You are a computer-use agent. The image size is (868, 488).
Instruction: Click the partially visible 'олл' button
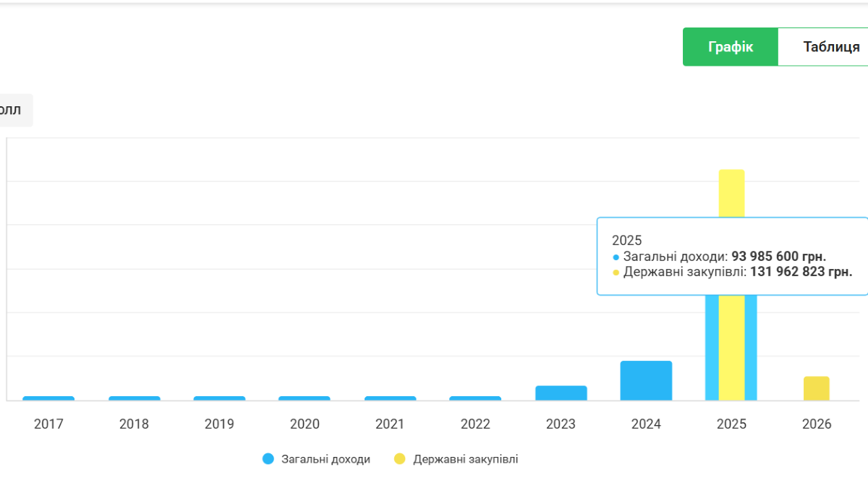point(13,110)
